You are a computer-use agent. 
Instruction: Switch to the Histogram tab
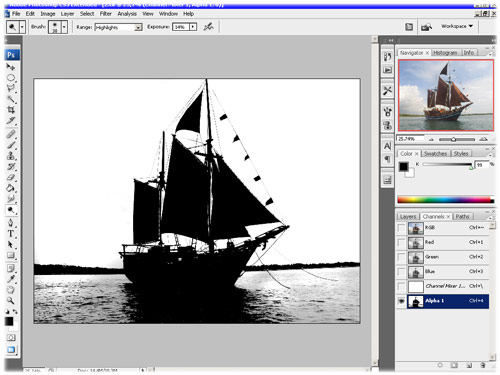446,53
